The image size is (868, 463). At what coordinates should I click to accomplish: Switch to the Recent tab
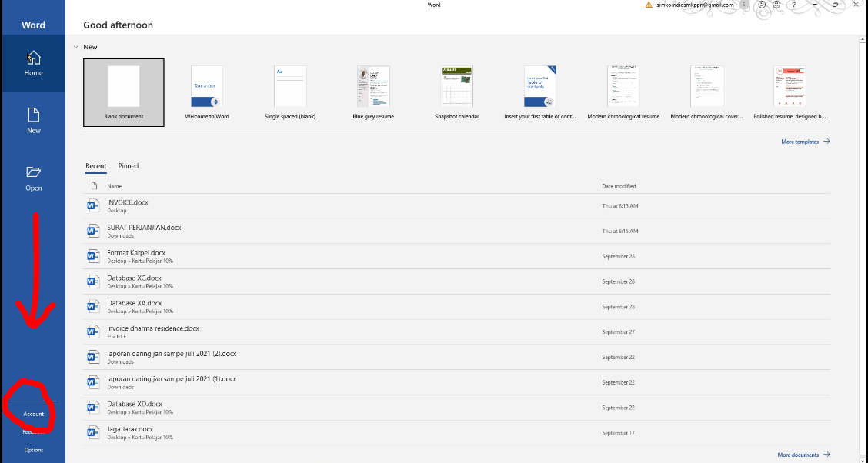tap(95, 166)
